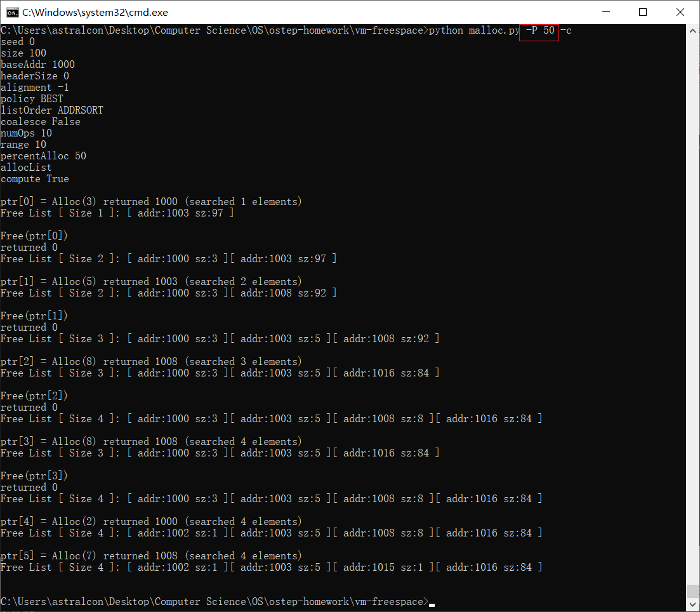Click the 'compute True' line
The height and width of the screenshot is (612, 700).
coord(35,179)
